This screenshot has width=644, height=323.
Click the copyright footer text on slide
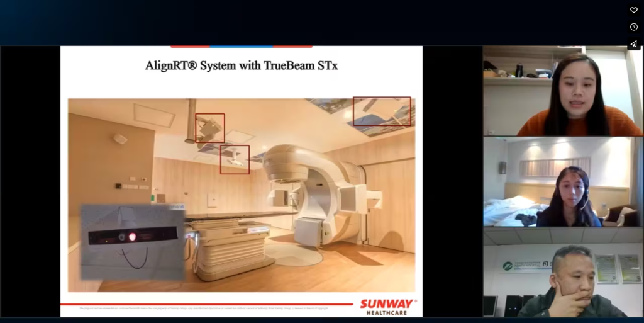tap(208, 309)
